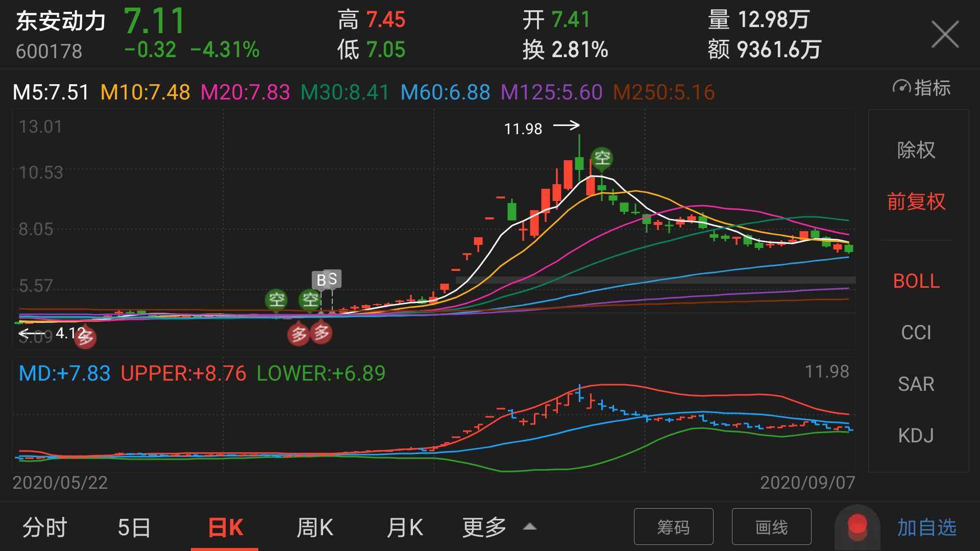Tap the LOWER:+6.89 BOLL value

(321, 373)
